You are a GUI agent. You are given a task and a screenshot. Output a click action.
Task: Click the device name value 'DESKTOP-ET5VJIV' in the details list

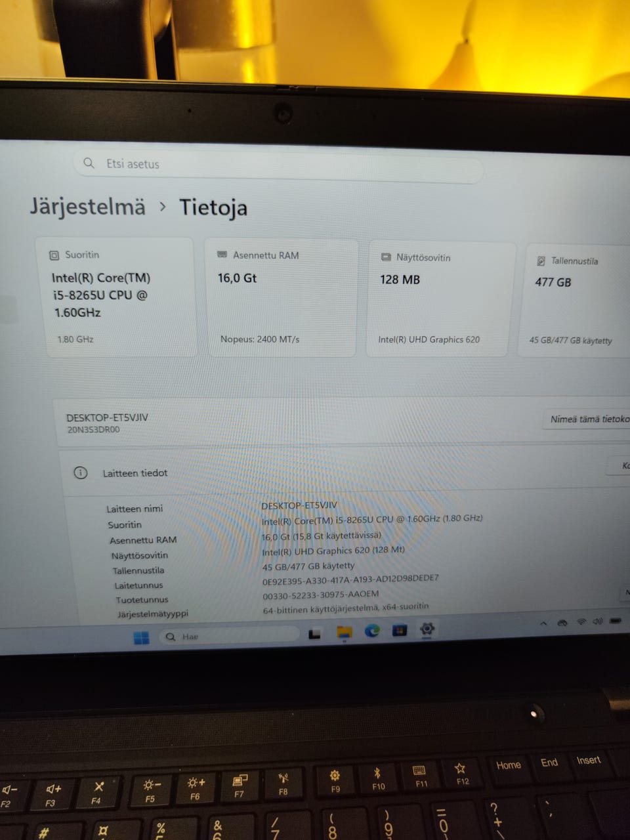[x=299, y=505]
